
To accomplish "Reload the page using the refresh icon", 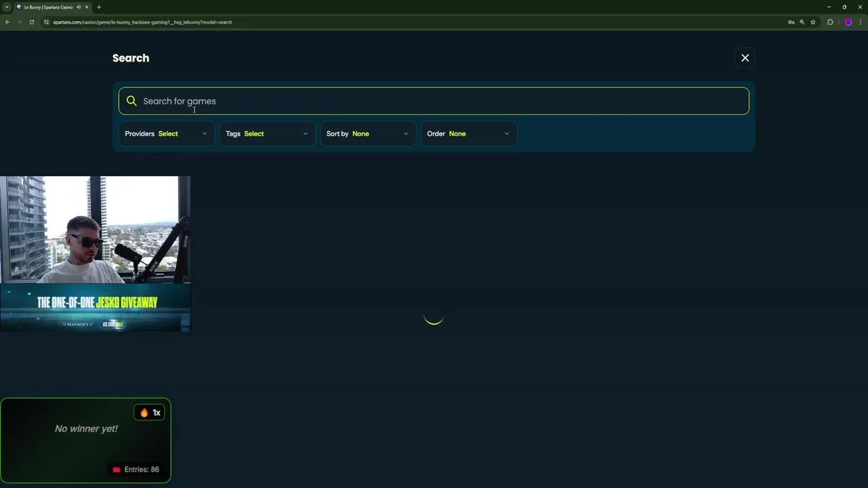I will click(x=32, y=22).
